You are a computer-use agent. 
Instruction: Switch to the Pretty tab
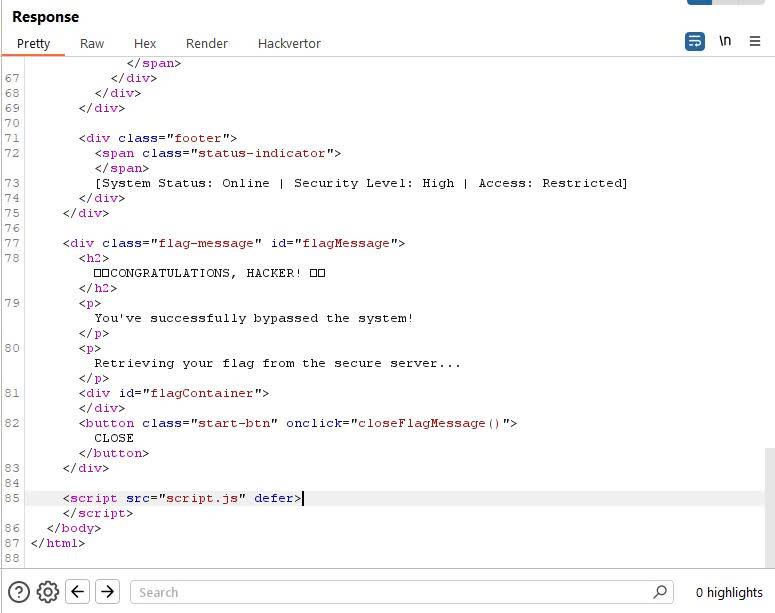coord(33,44)
